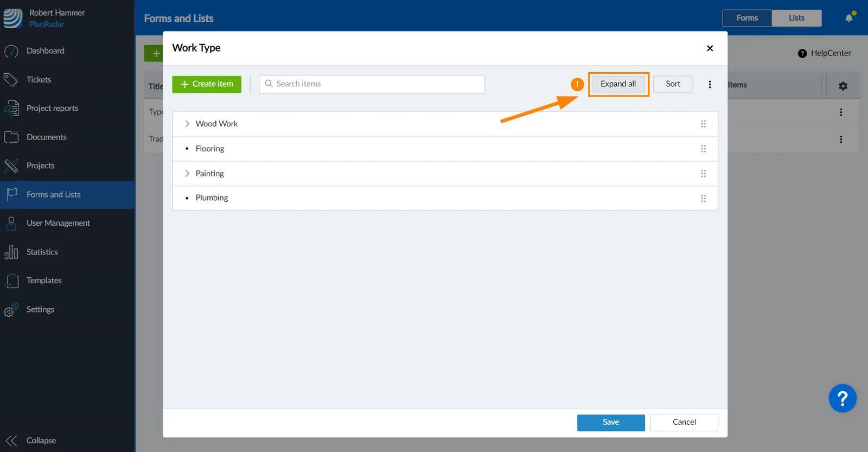This screenshot has width=868, height=452.
Task: Click the Search items field
Action: [372, 84]
